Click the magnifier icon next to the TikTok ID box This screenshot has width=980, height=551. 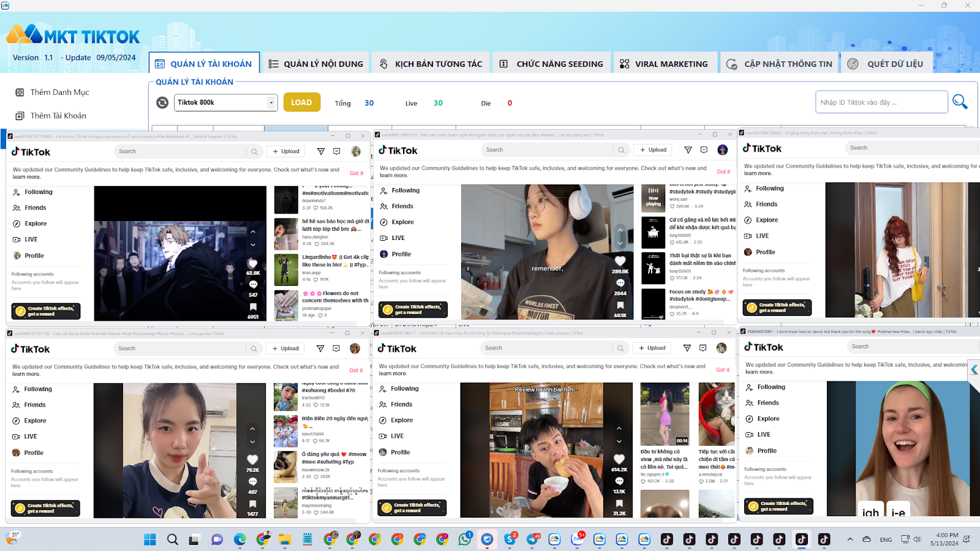(x=960, y=102)
